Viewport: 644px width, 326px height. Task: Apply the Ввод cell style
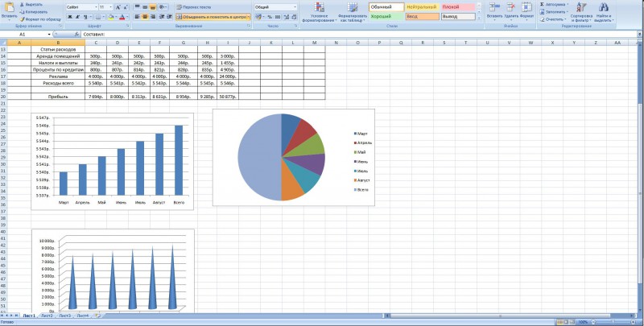422,17
